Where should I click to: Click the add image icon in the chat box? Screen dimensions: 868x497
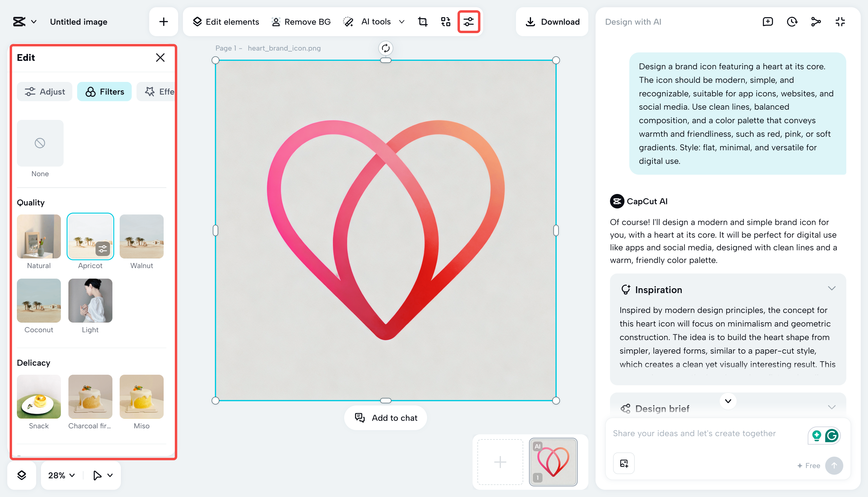pyautogui.click(x=624, y=463)
